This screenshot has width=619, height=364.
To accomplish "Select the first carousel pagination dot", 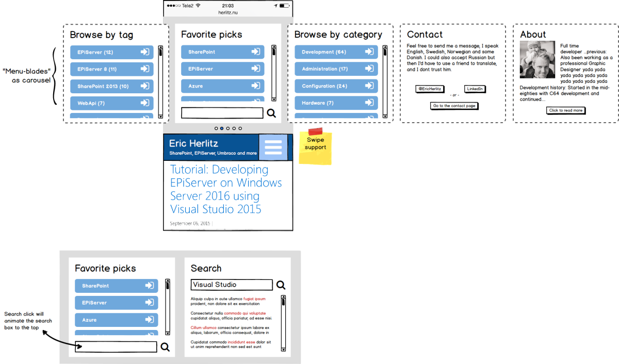I will tap(216, 128).
